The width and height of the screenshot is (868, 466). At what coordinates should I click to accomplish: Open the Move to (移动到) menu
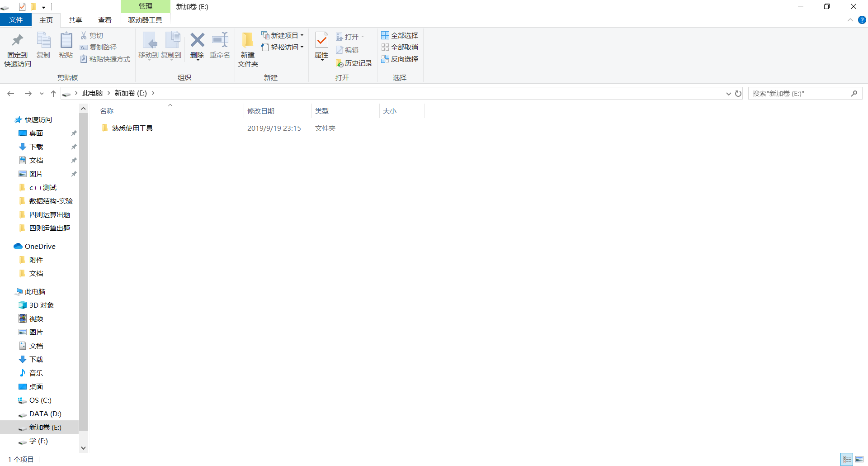(x=148, y=46)
